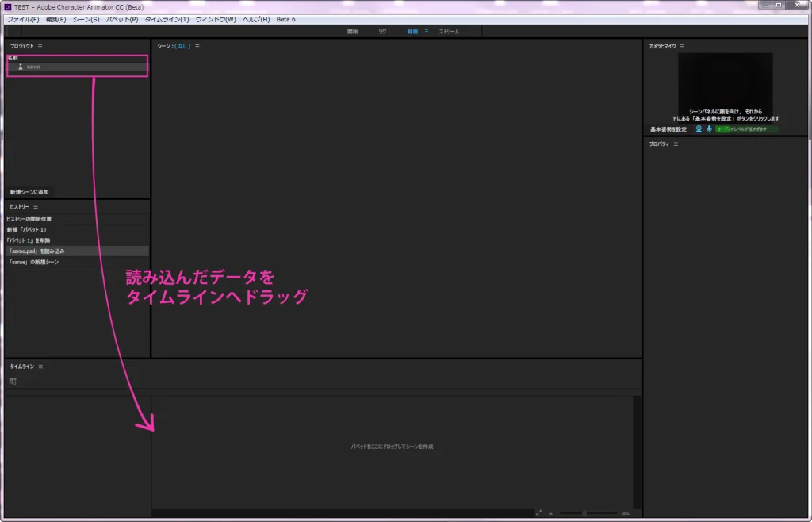This screenshot has width=812, height=522.
Task: Select history step 新規「パペット 1」
Action: (x=77, y=229)
